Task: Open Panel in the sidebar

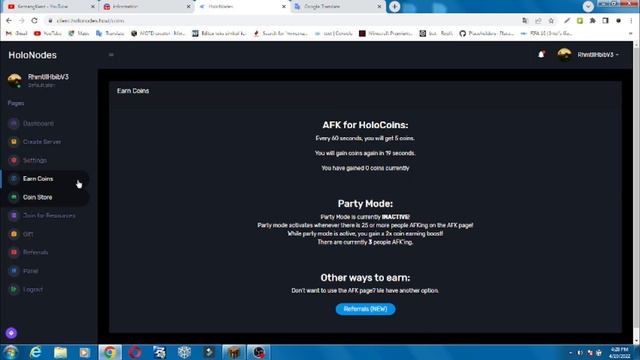Action: coord(31,271)
